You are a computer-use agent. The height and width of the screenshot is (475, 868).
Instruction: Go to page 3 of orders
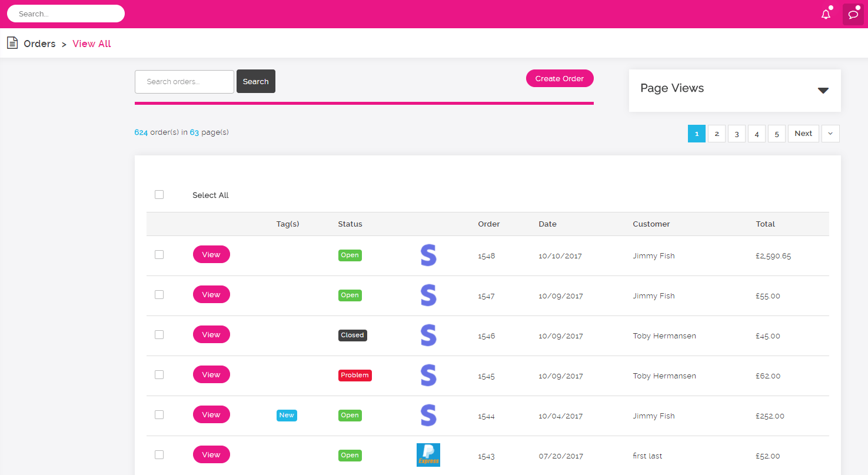(x=737, y=134)
